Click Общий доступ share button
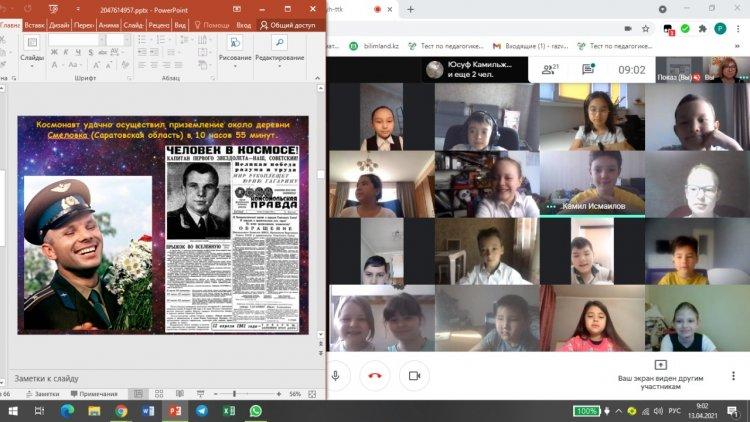Screen dimensions: 750x422 tap(288, 25)
